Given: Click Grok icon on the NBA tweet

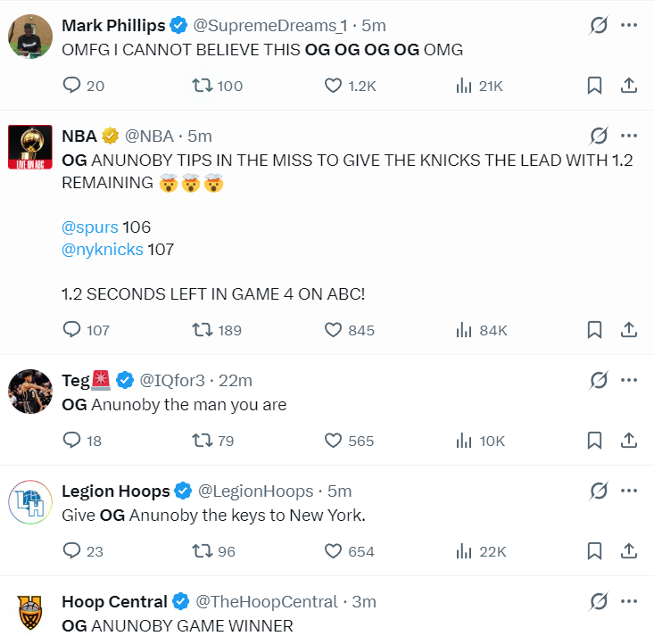Looking at the screenshot, I should click(x=599, y=136).
